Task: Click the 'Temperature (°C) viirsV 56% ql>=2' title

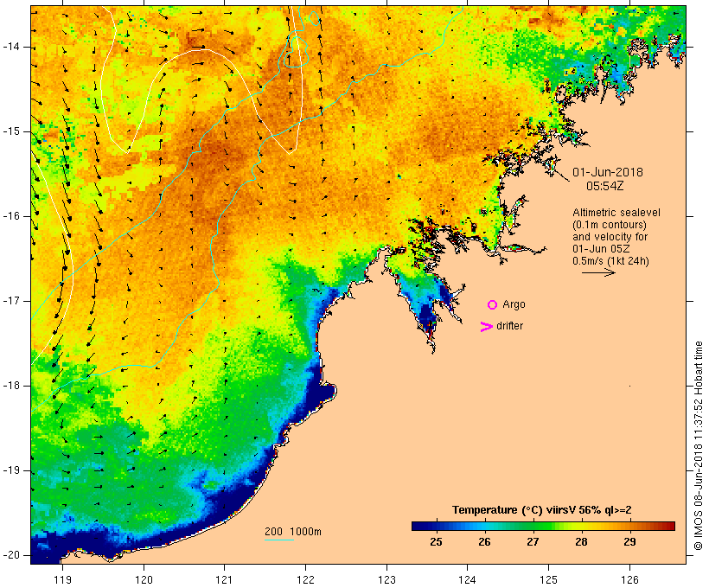Action: point(542,510)
